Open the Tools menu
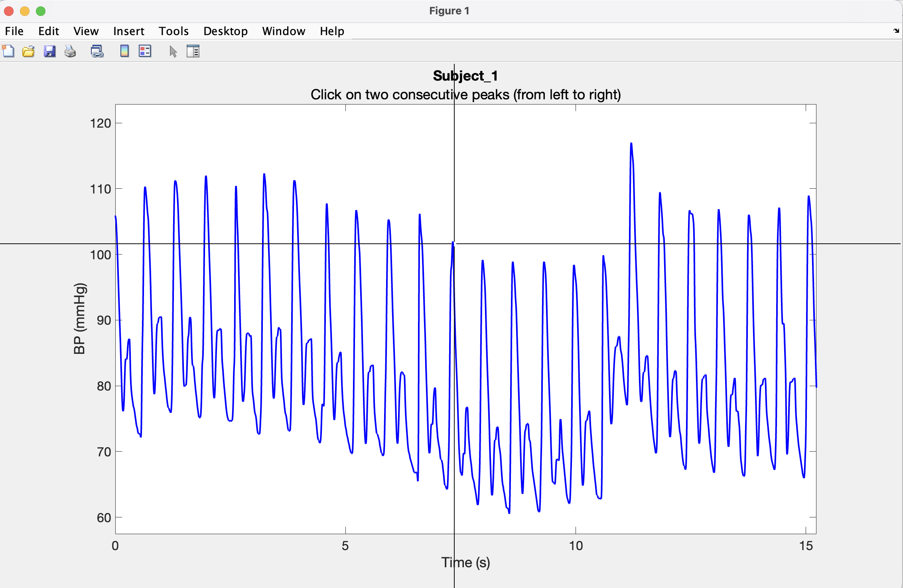Viewport: 903px width, 588px height. pyautogui.click(x=174, y=31)
